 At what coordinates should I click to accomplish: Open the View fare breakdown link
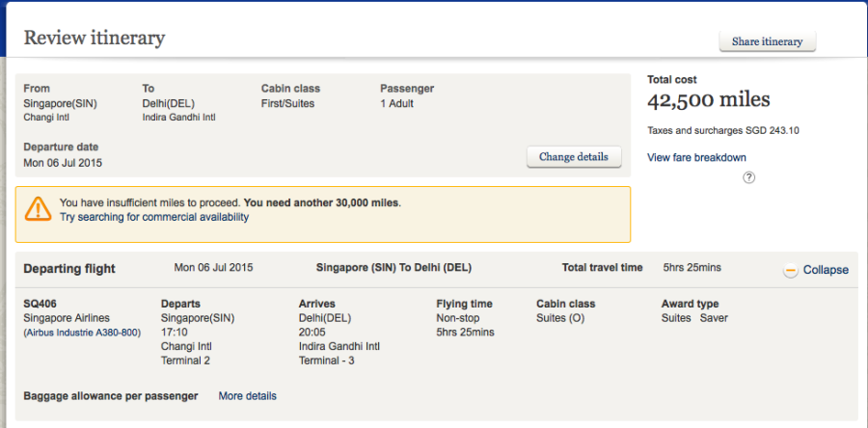pos(696,157)
